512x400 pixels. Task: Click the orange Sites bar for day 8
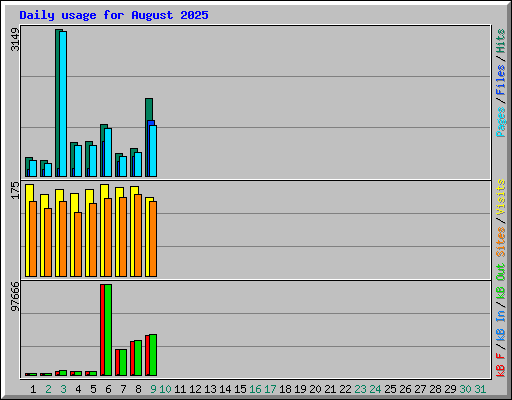click(138, 235)
